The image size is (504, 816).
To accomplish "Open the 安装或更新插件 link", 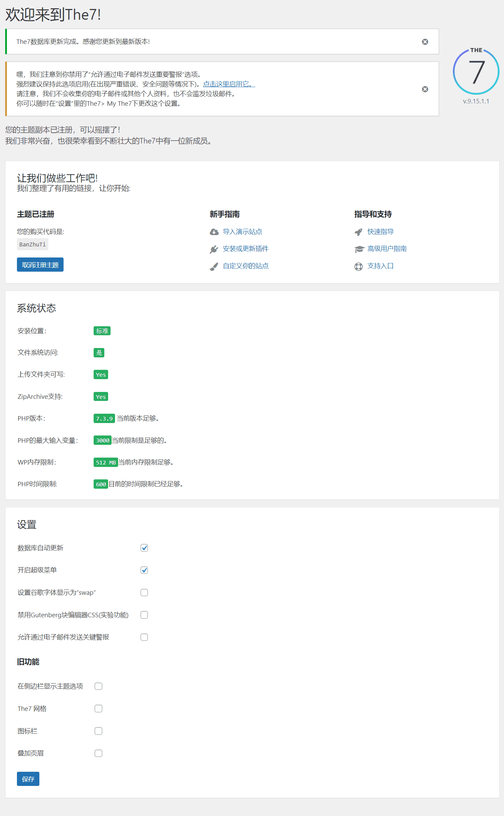I will (246, 248).
